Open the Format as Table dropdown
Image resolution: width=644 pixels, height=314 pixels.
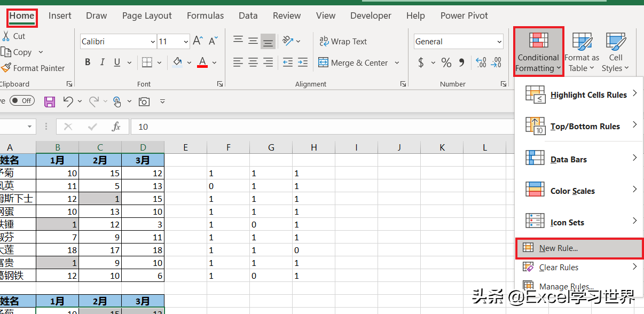click(x=582, y=52)
